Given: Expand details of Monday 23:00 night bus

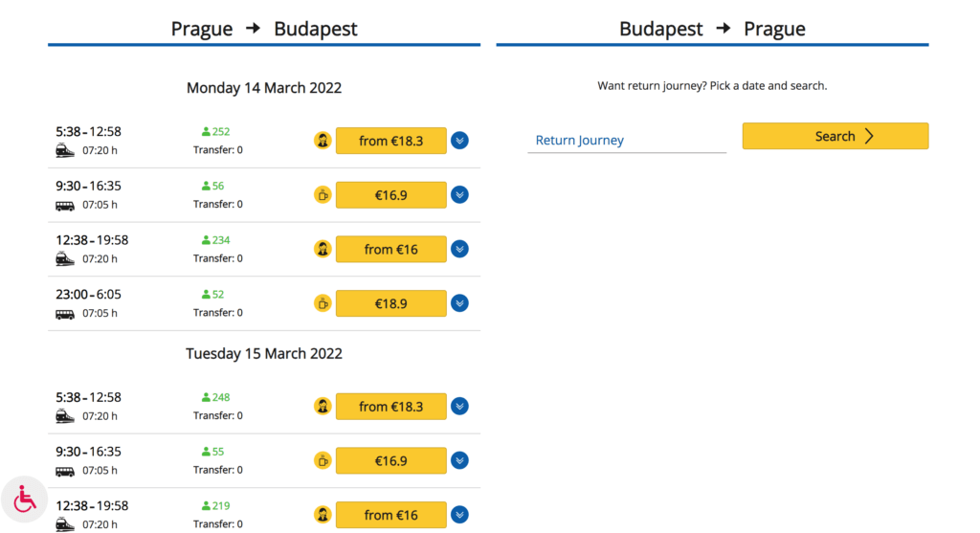Looking at the screenshot, I should [459, 303].
